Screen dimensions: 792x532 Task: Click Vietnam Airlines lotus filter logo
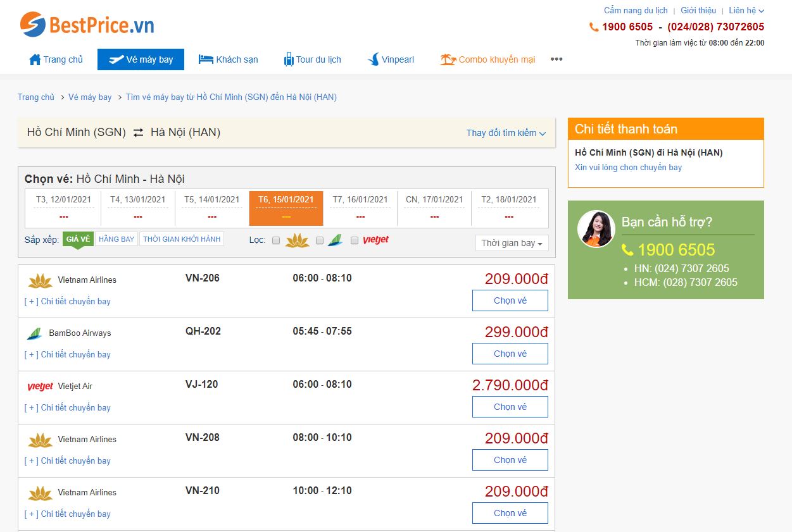coord(298,240)
